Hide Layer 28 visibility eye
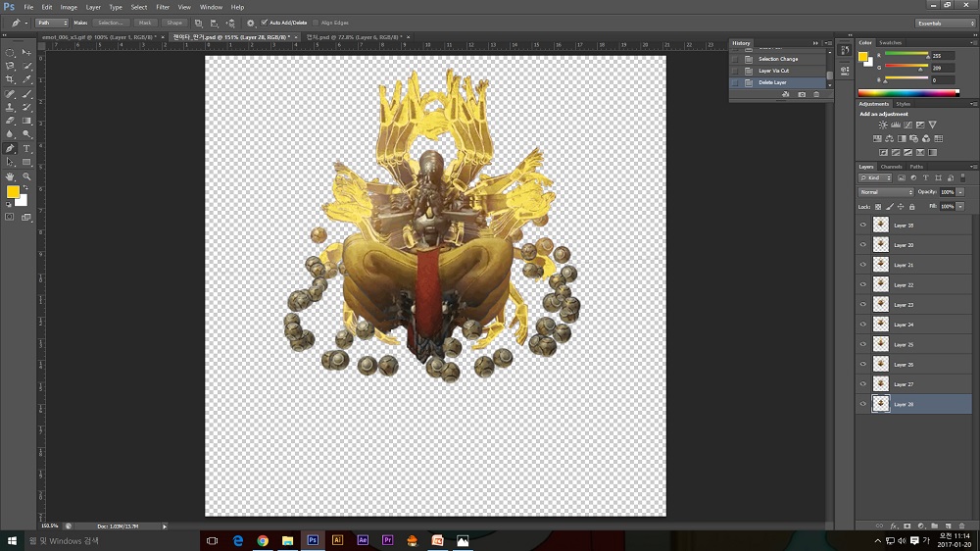This screenshot has height=551, width=980. point(863,404)
